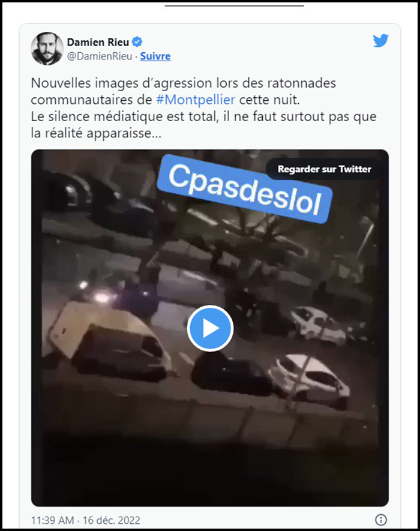This screenshot has height=531, width=420.
Task: Open the #Montpellier hashtag
Action: tap(196, 100)
